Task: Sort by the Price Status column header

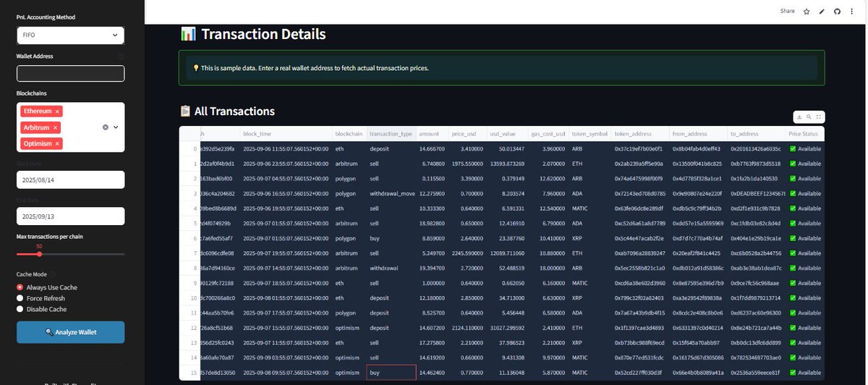Action: coord(805,134)
